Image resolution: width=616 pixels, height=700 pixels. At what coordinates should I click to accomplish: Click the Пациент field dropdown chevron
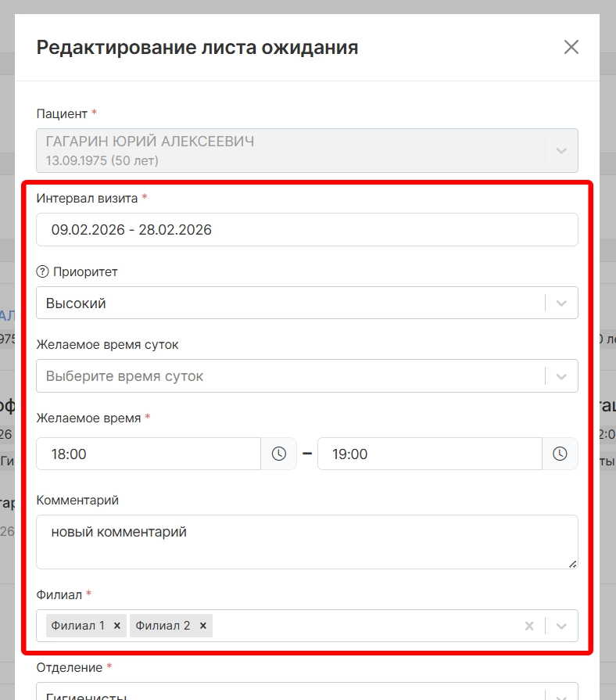coord(561,151)
